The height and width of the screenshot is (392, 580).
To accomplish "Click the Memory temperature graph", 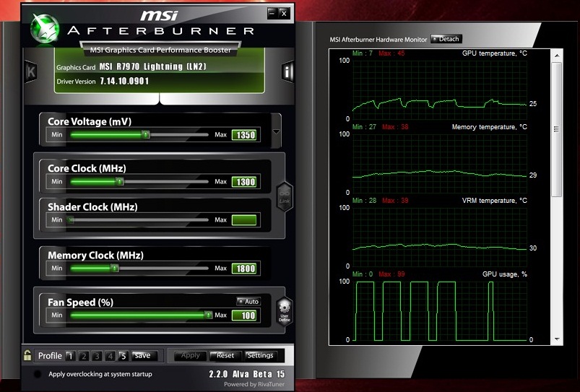I will pos(439,163).
